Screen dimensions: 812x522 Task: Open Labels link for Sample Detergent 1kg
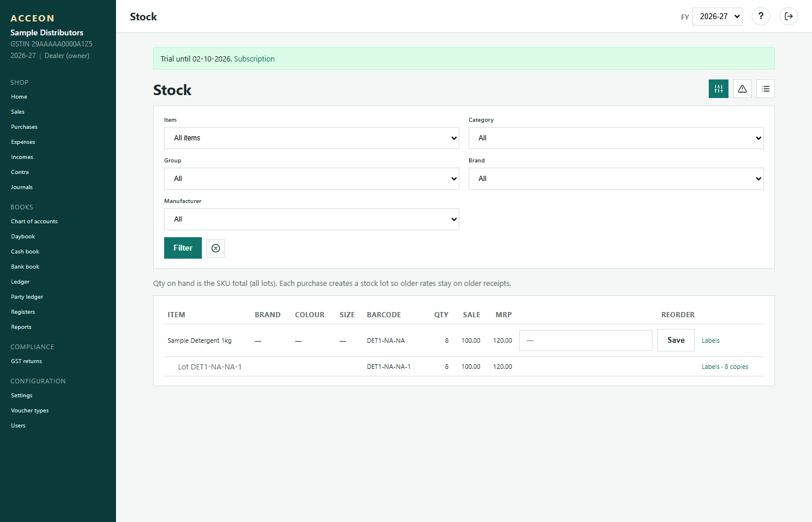coord(710,340)
